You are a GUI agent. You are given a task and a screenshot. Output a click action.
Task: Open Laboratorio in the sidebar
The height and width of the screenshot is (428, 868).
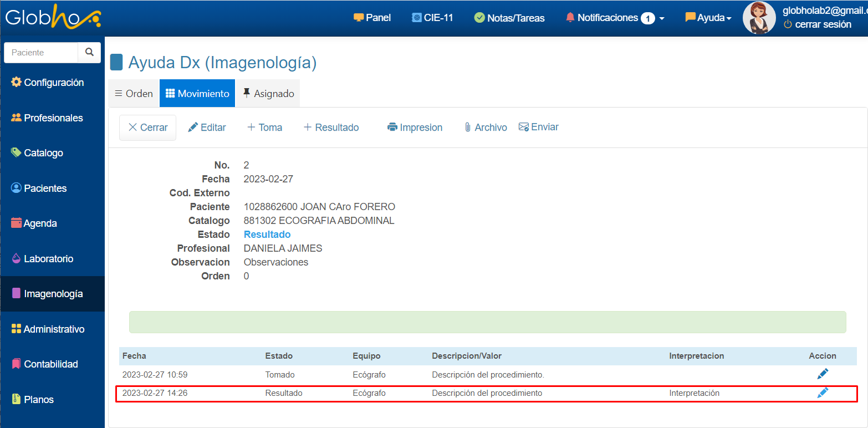(48, 259)
